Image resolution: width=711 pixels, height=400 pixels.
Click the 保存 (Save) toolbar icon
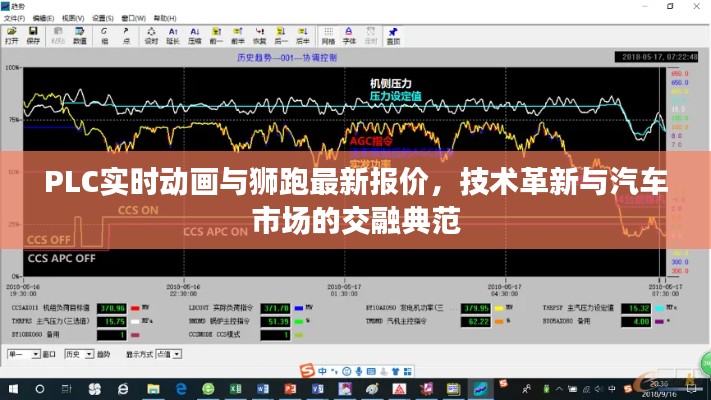[33, 35]
